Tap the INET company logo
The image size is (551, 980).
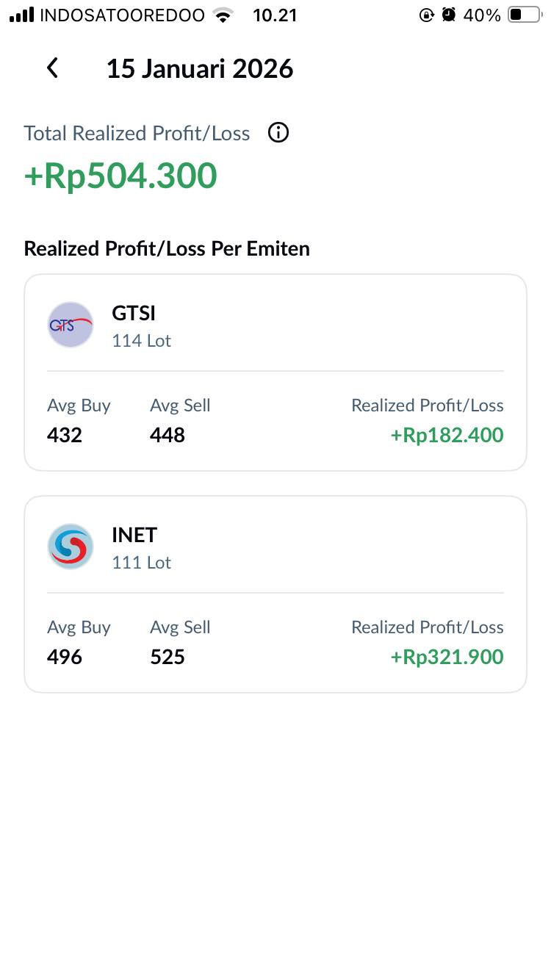[71, 547]
